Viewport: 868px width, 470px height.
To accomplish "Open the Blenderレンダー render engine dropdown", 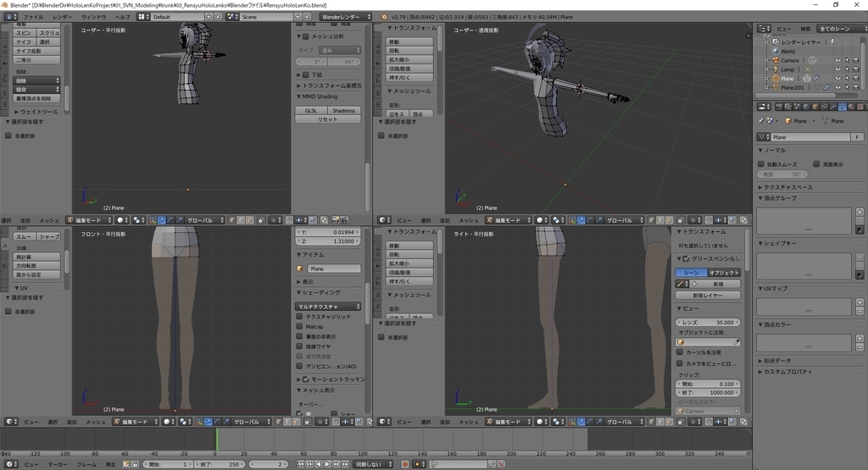I will pos(346,17).
